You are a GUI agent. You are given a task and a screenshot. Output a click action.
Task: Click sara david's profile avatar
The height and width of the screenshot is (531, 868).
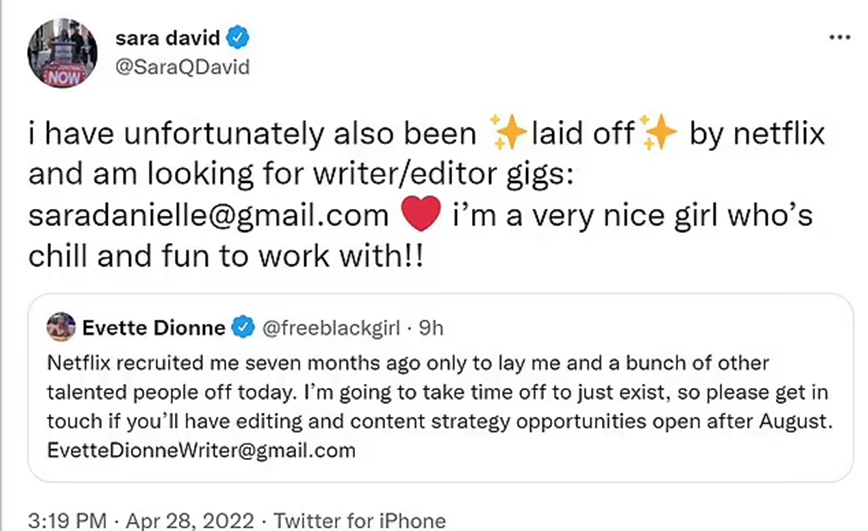pos(62,54)
